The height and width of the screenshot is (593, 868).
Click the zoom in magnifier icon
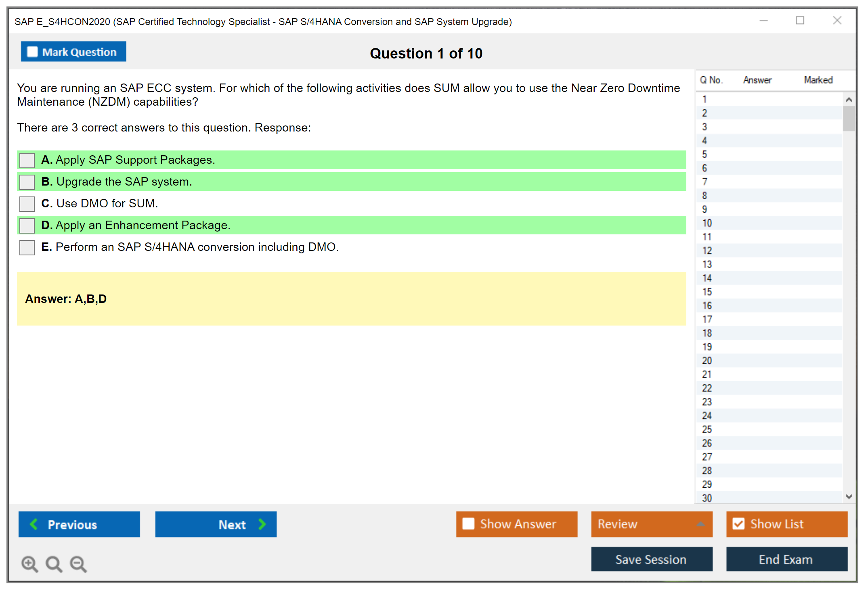(29, 564)
